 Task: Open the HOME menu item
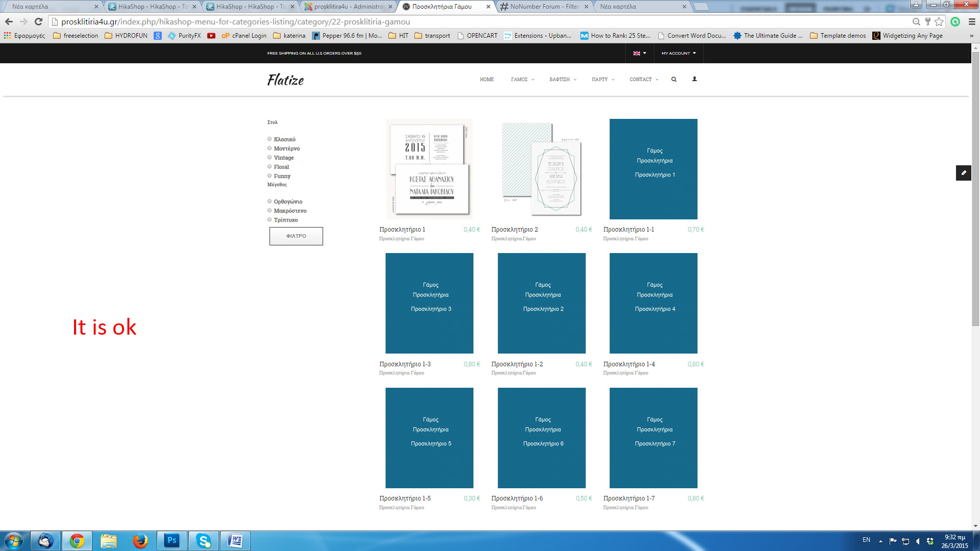coord(486,80)
